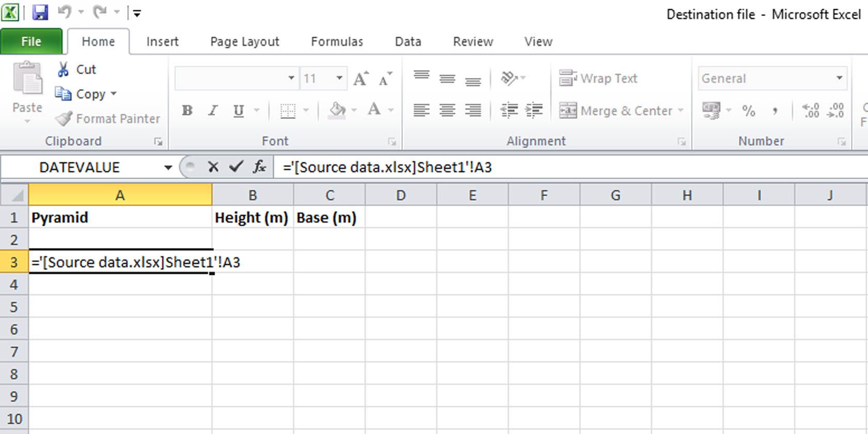Click the Cut scissors icon

tap(63, 70)
